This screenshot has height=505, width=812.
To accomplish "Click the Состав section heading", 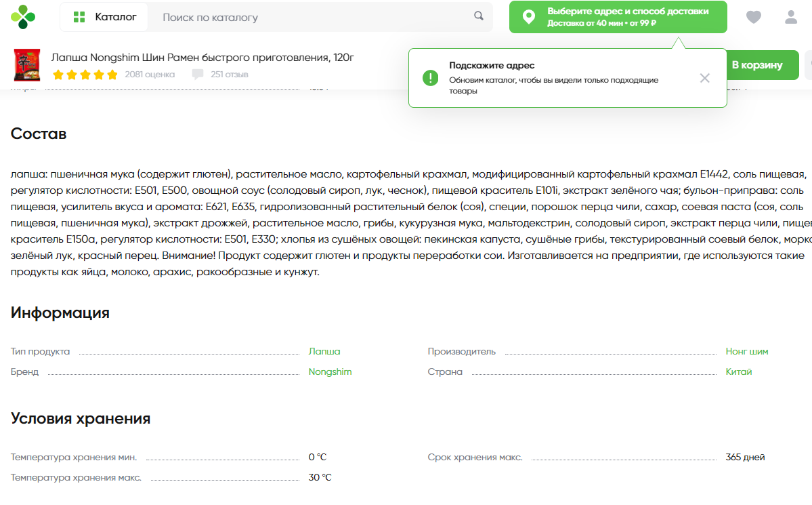I will point(39,134).
